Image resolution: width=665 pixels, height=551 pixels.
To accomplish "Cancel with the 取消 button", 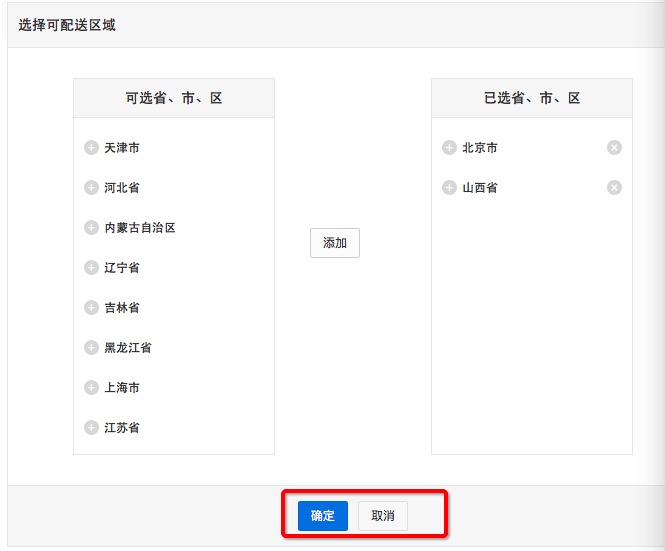I will [x=383, y=516].
